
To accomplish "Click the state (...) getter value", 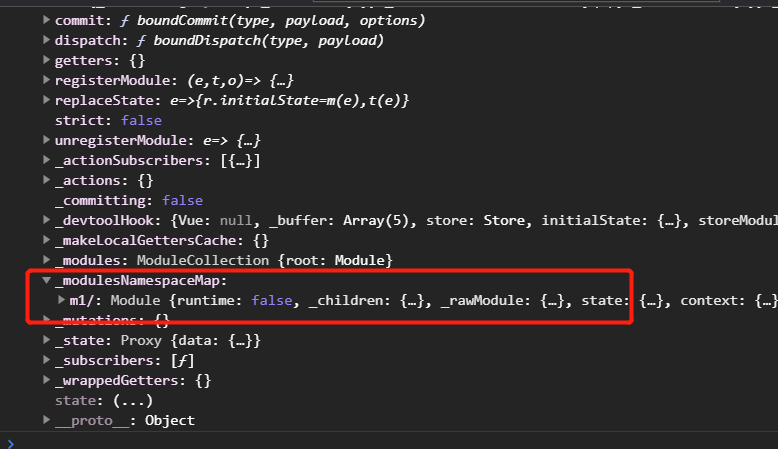I will 132,400.
